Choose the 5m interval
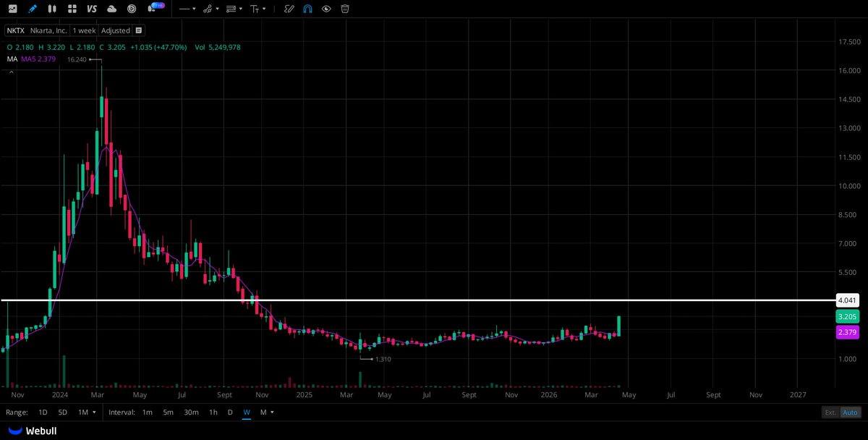The height and width of the screenshot is (440, 868). (168, 412)
